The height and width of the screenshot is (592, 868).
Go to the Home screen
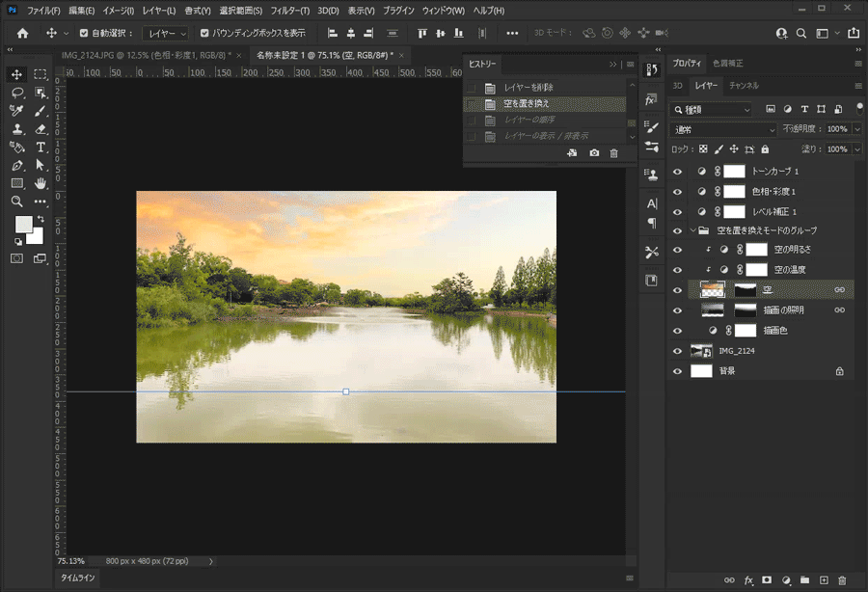pyautogui.click(x=23, y=33)
